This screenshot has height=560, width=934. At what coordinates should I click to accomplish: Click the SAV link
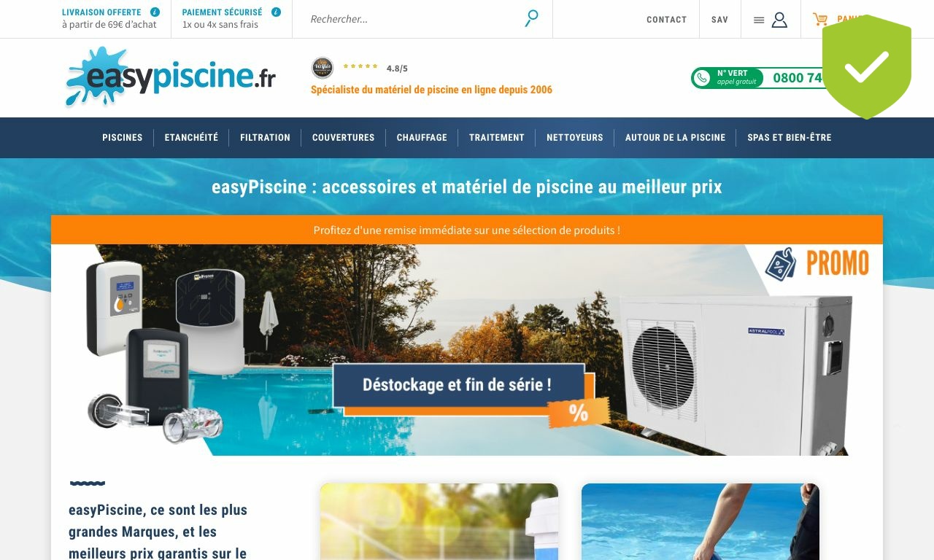pyautogui.click(x=719, y=20)
